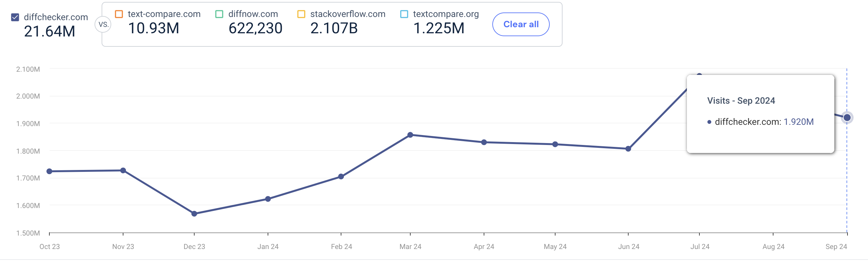The height and width of the screenshot is (265, 868).
Task: Click the diffchecker.com site label
Action: point(56,17)
